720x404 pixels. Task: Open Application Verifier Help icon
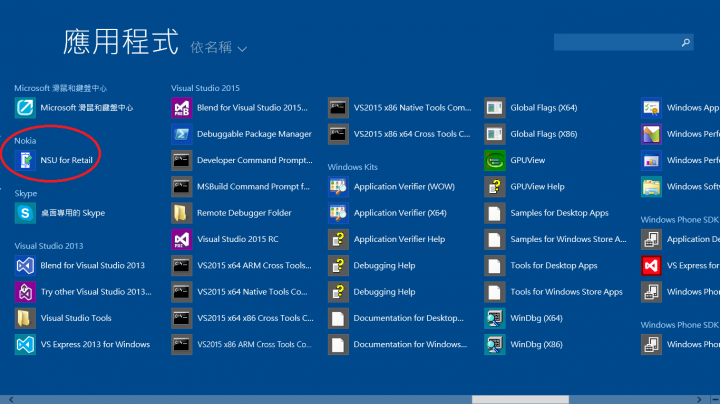click(x=338, y=239)
